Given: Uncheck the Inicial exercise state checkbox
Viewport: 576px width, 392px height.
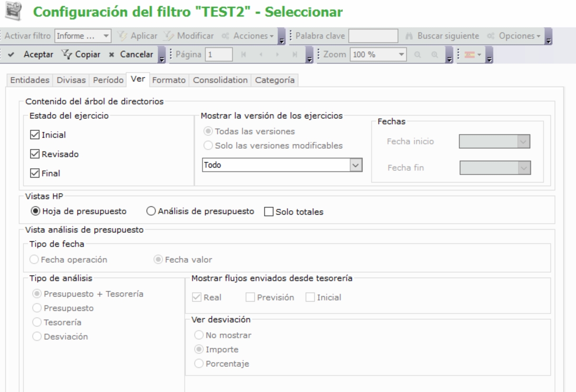Looking at the screenshot, I should [33, 135].
